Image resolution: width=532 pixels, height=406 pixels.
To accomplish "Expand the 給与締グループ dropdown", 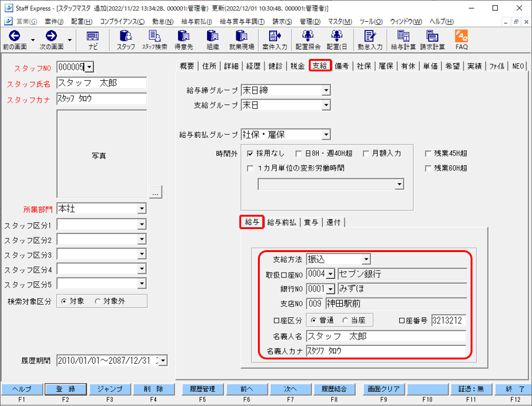I will click(x=326, y=91).
